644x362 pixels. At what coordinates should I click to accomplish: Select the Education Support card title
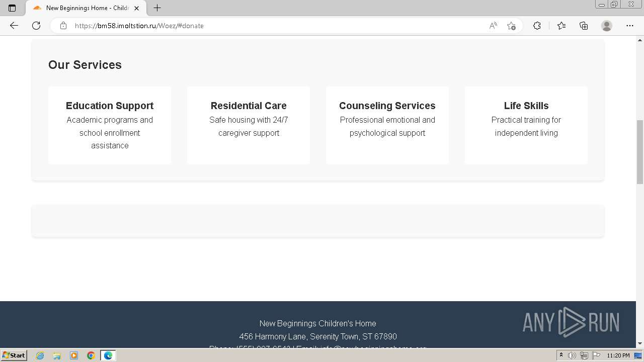coord(110,106)
